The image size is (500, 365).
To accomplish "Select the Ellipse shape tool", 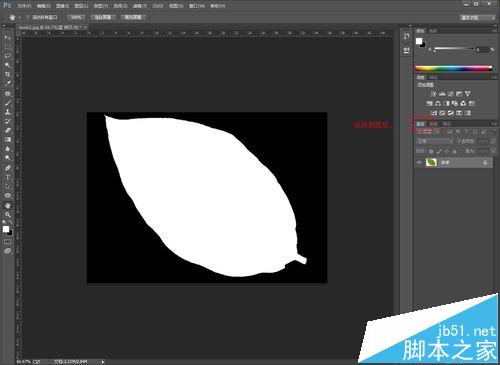I will pyautogui.click(x=7, y=196).
